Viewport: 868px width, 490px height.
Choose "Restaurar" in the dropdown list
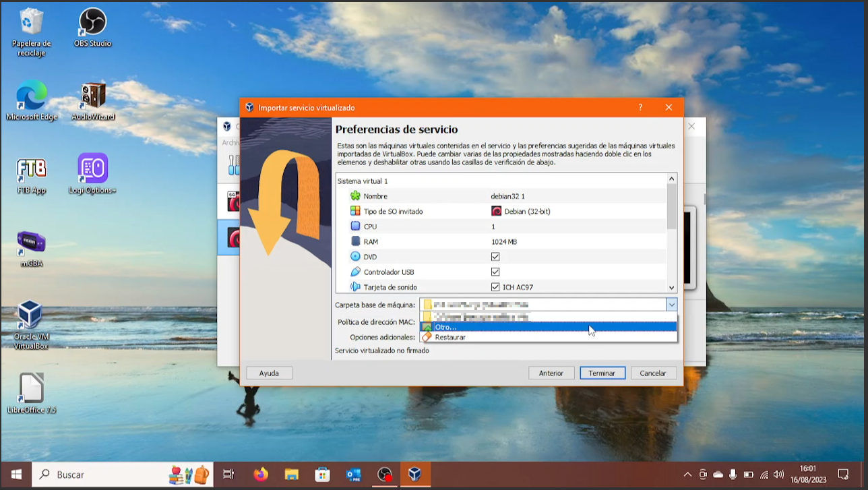tap(450, 337)
